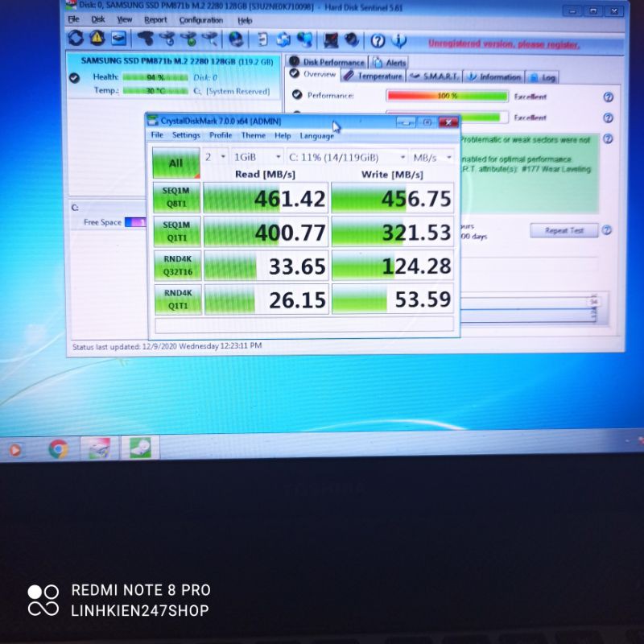Open the test count dropdown showing 2
Screen dimensions: 644x644
[x=216, y=157]
